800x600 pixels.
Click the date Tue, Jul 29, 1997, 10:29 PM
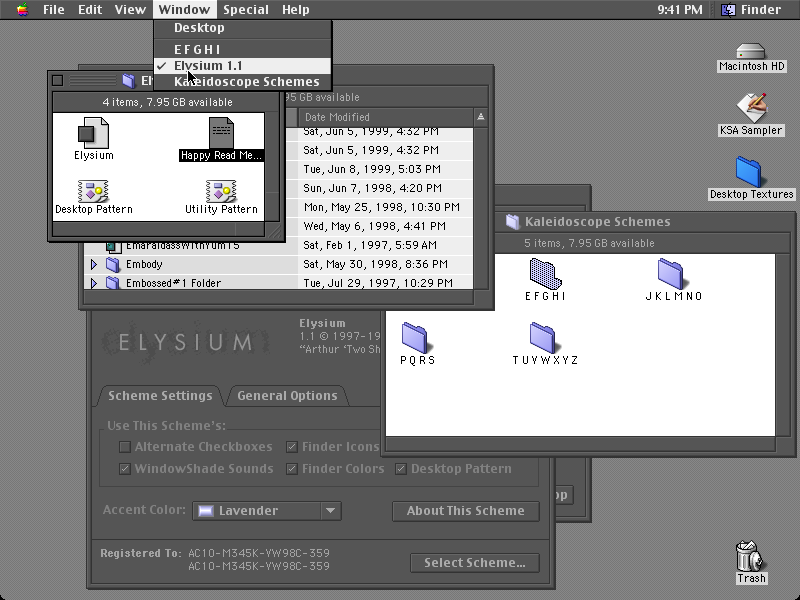click(x=378, y=283)
